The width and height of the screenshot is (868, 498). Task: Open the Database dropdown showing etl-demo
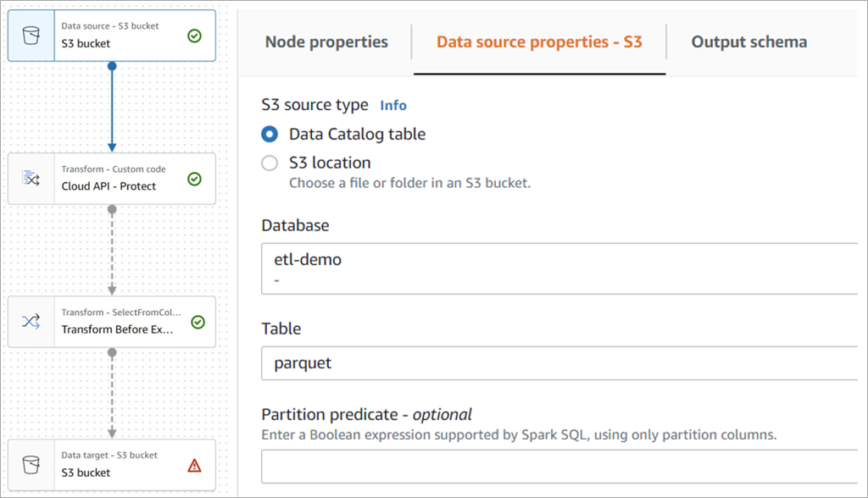(x=559, y=268)
